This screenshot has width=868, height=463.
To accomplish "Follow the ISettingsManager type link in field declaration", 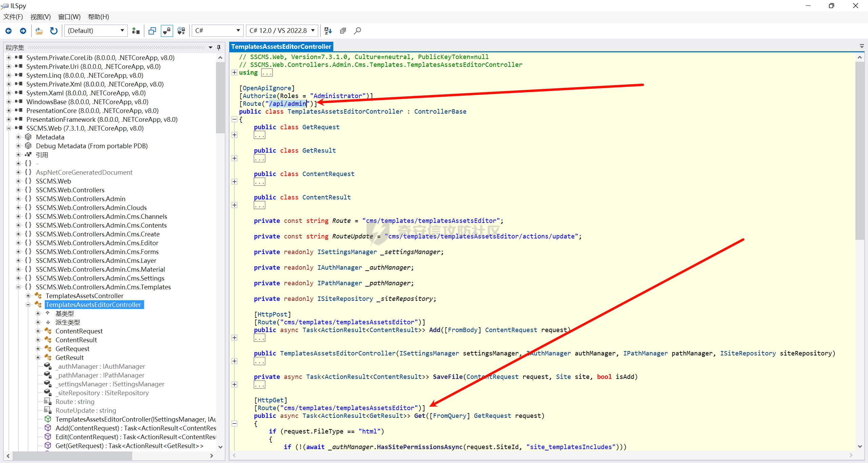I will [x=347, y=252].
